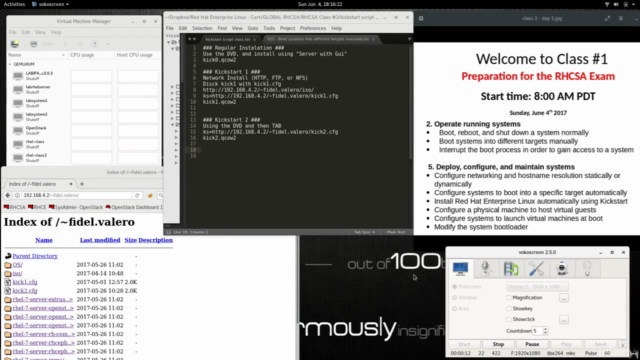
Task: Open the kick1.cfg link
Action: (25, 282)
